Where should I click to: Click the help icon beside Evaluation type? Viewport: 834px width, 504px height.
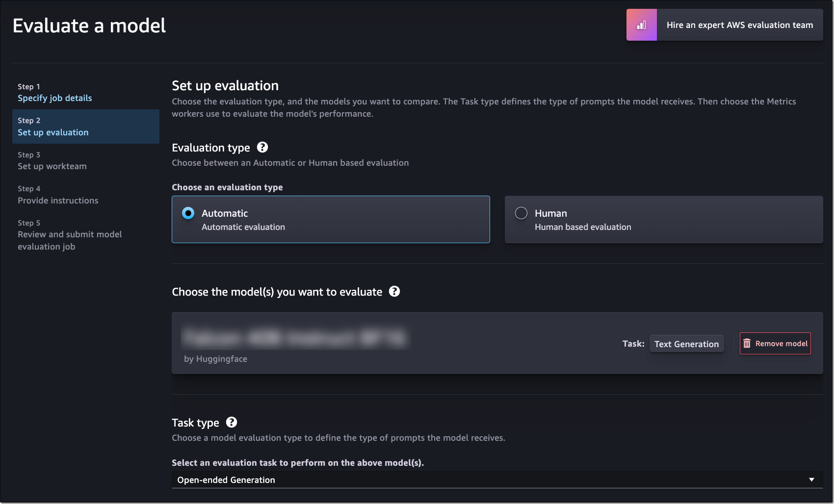pos(262,147)
